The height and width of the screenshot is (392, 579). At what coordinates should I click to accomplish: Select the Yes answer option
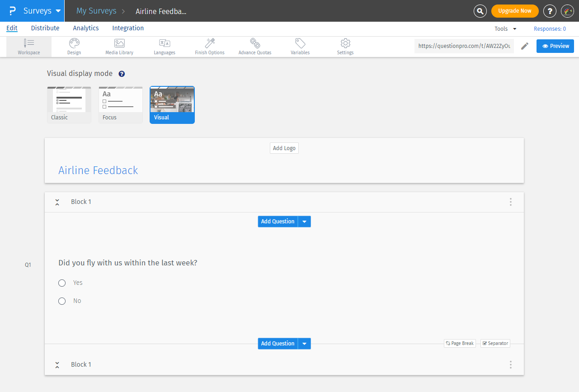62,283
